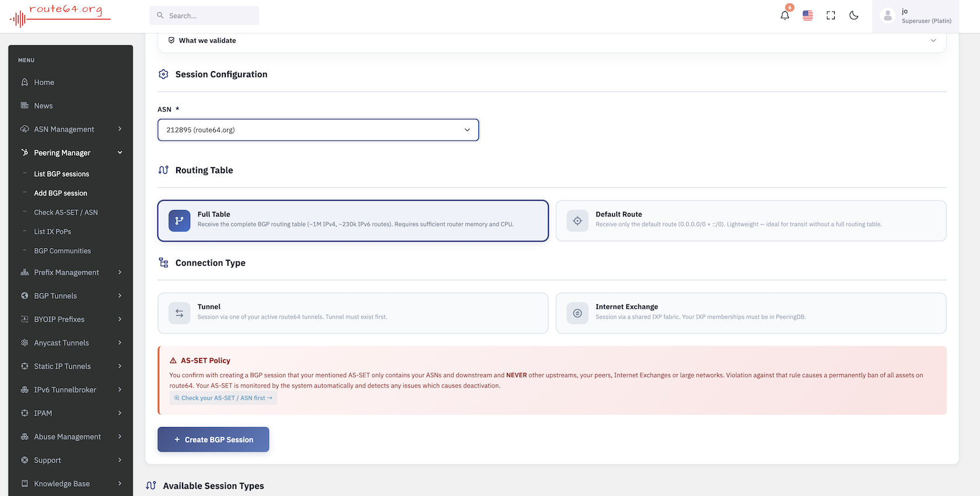Open List IX PoPs menu item
This screenshot has width=980, height=496.
(x=52, y=232)
